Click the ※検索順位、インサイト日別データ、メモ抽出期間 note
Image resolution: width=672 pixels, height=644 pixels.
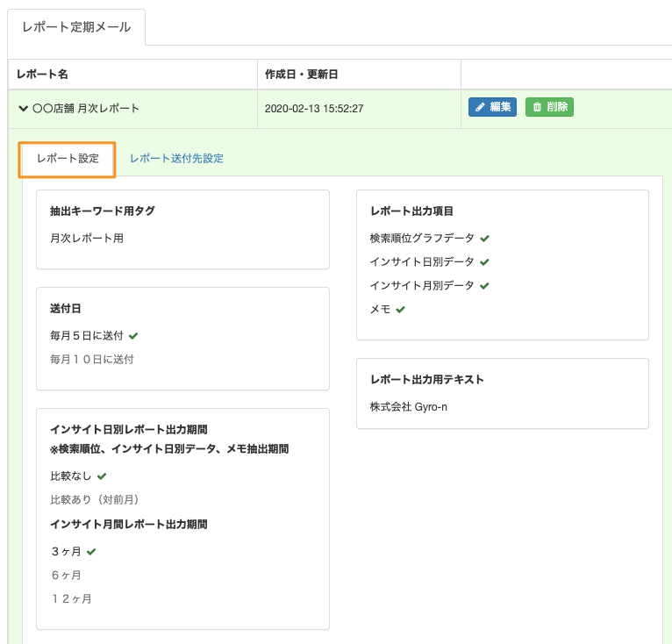coord(169,449)
